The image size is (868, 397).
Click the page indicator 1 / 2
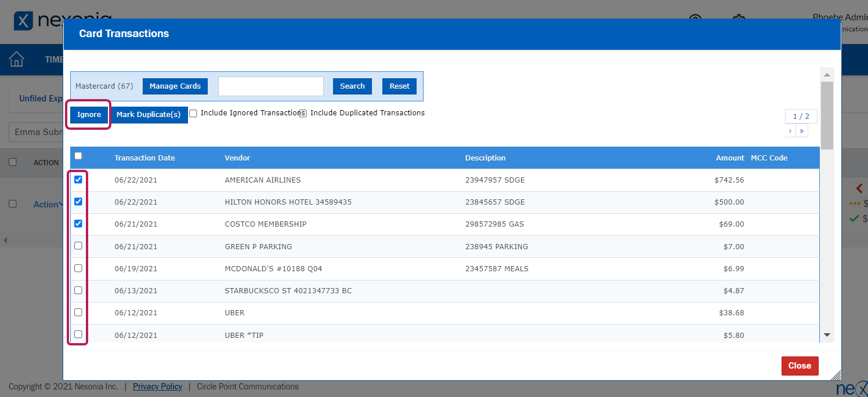pos(801,116)
